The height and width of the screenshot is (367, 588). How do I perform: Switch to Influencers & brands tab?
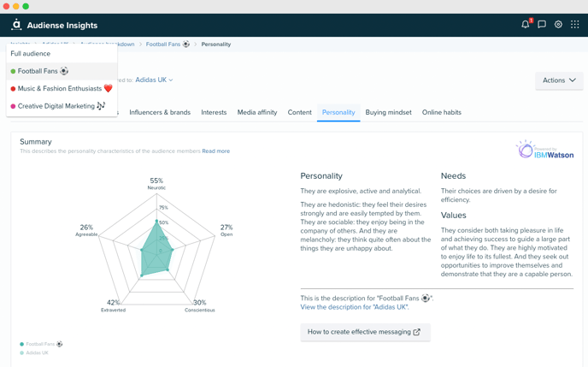160,112
